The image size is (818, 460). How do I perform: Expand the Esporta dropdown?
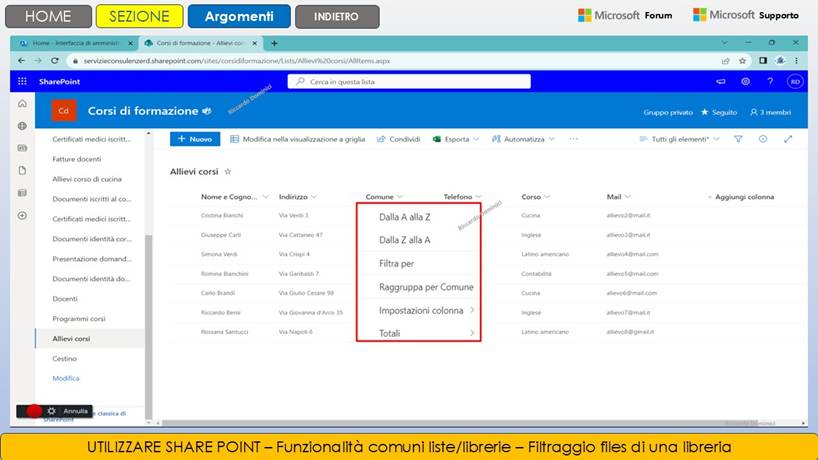pyautogui.click(x=476, y=139)
